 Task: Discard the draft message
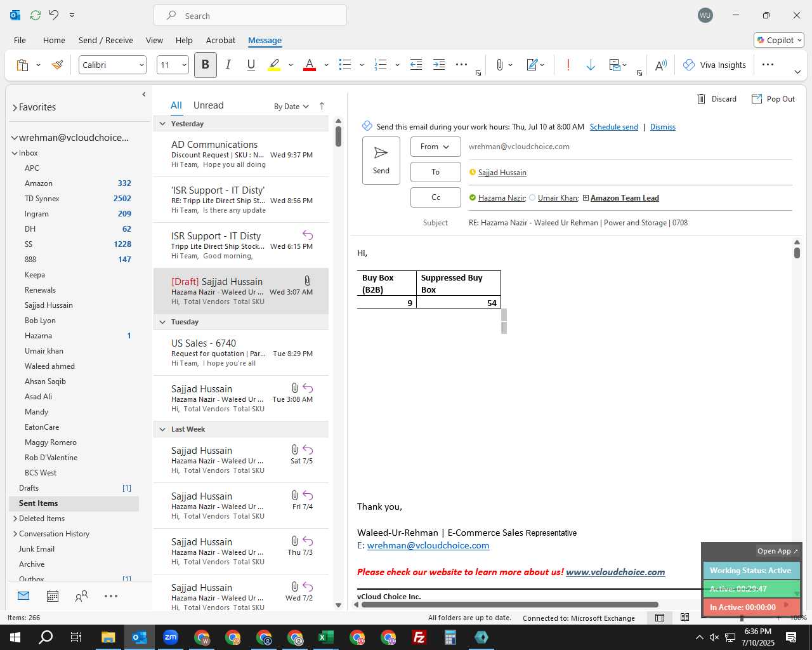(717, 99)
